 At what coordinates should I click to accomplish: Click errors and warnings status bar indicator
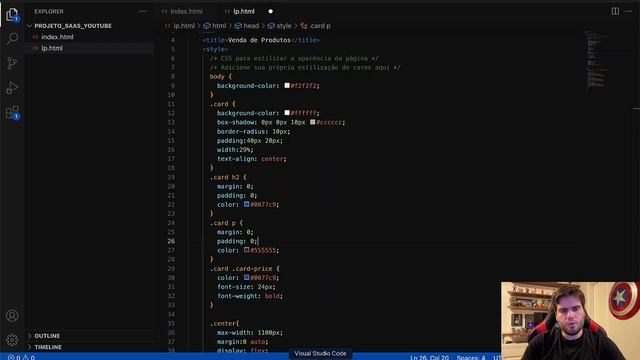click(x=21, y=357)
